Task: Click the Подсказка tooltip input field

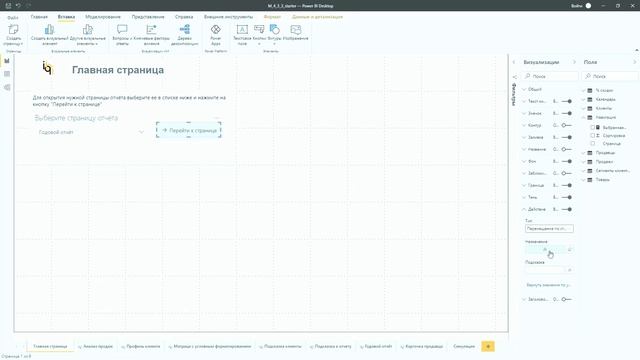Action: click(x=545, y=269)
